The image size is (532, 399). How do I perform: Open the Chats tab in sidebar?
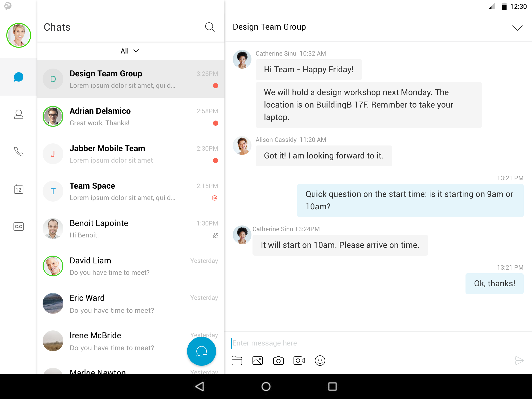pos(18,77)
